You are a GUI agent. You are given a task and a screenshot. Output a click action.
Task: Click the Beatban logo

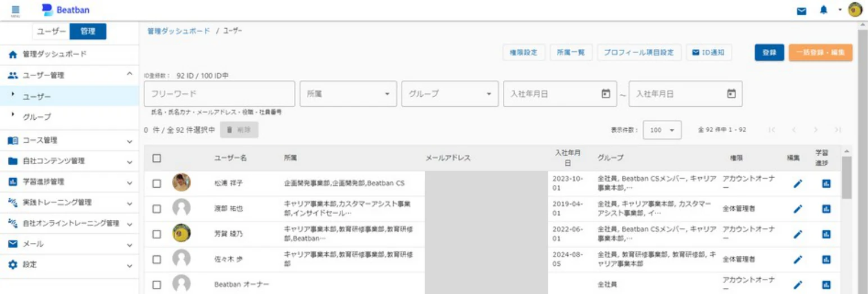tap(66, 10)
